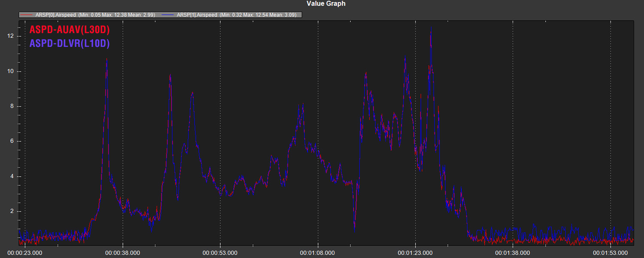Click the 00:00:38.000 time axis label
Image resolution: width=644 pixels, height=258 pixels.
tap(122, 253)
